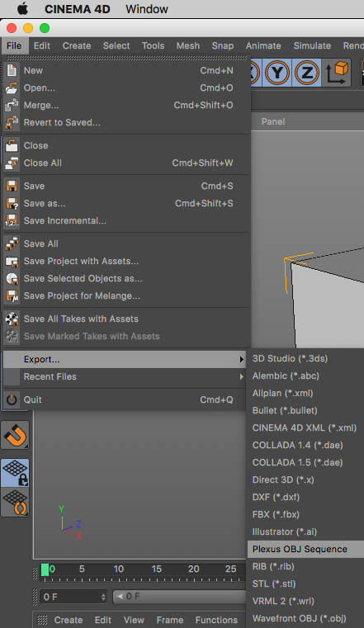Screen dimensions: 364x628
Task: Open the Mesh menu
Action: click(x=188, y=45)
